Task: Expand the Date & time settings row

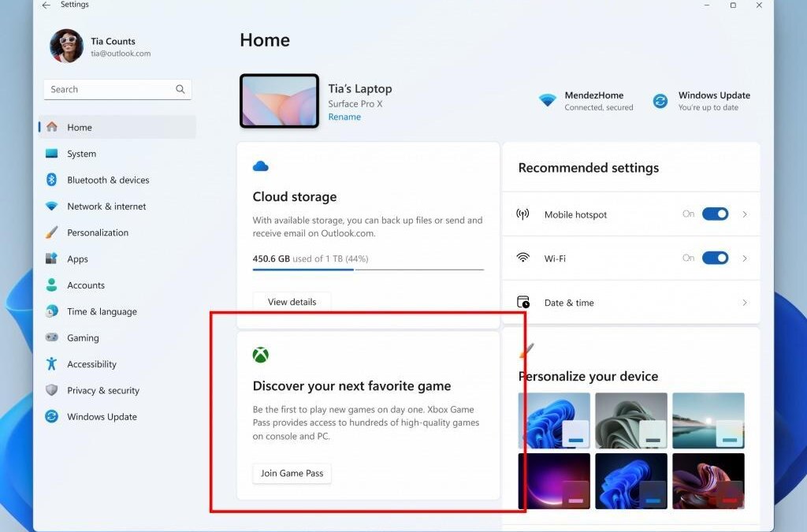Action: click(x=745, y=302)
